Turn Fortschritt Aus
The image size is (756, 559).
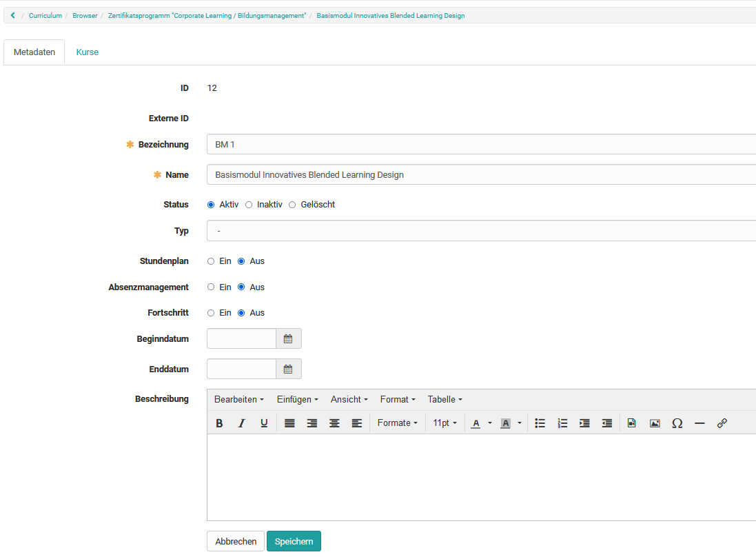[241, 312]
